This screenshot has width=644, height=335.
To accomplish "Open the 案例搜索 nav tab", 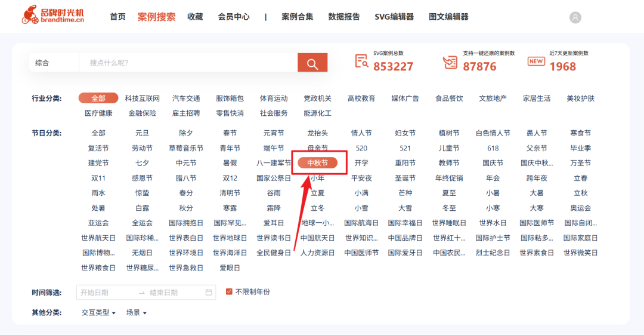I will (x=156, y=17).
